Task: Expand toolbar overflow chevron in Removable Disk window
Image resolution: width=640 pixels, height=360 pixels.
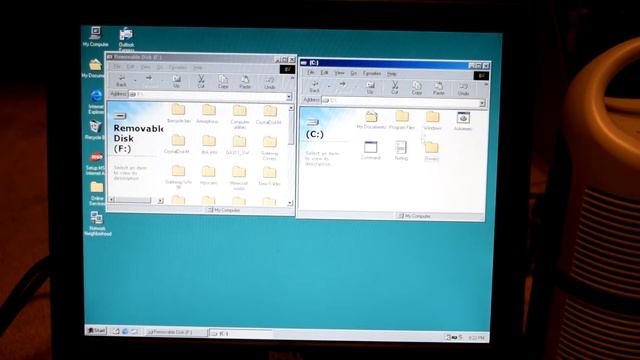Action: pos(292,78)
